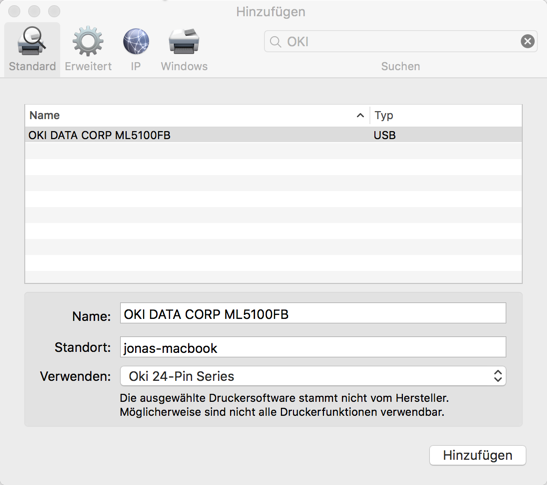Viewport: 547px width, 485px height.
Task: Zoom the Hinzufügen window with third button
Action: tap(54, 11)
